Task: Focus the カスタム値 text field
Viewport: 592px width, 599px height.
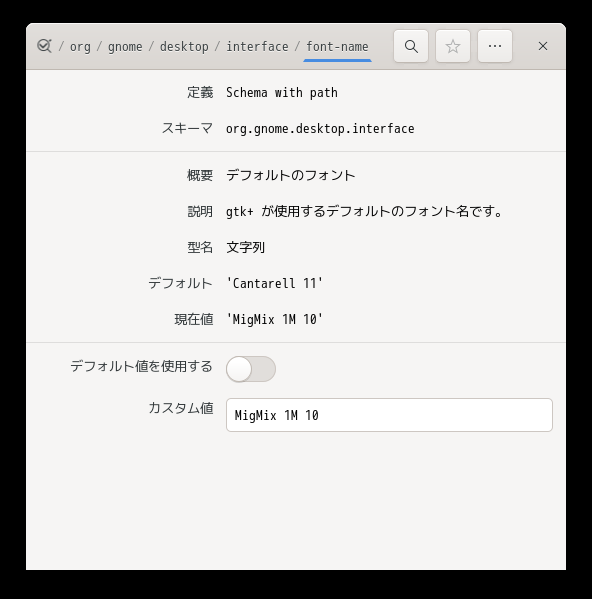Action: [389, 415]
